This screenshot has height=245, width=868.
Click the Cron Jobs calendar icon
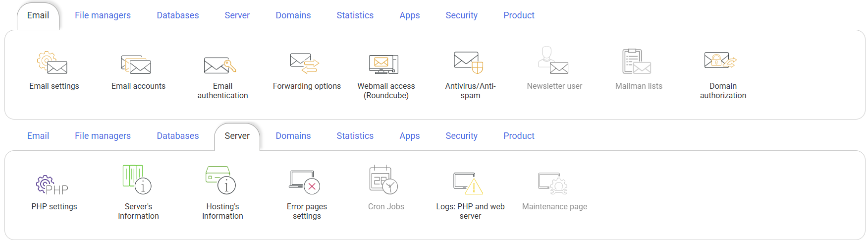tap(384, 180)
